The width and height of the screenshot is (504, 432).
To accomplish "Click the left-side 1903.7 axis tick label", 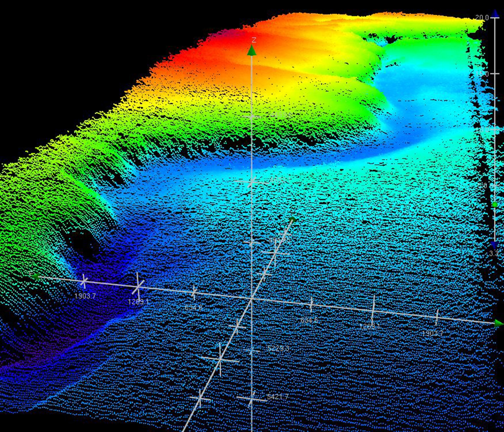I will point(85,296).
